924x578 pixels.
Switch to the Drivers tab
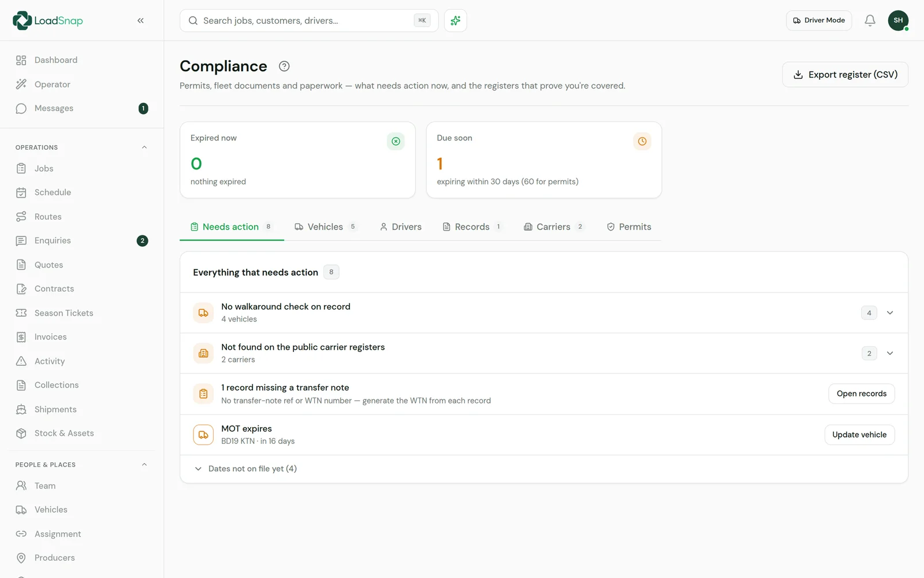(x=401, y=227)
